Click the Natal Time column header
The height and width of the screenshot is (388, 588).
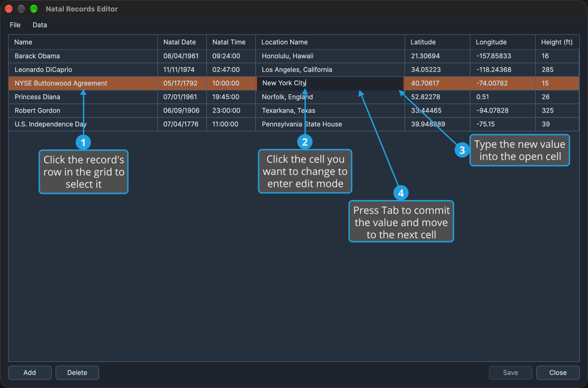pyautogui.click(x=231, y=42)
